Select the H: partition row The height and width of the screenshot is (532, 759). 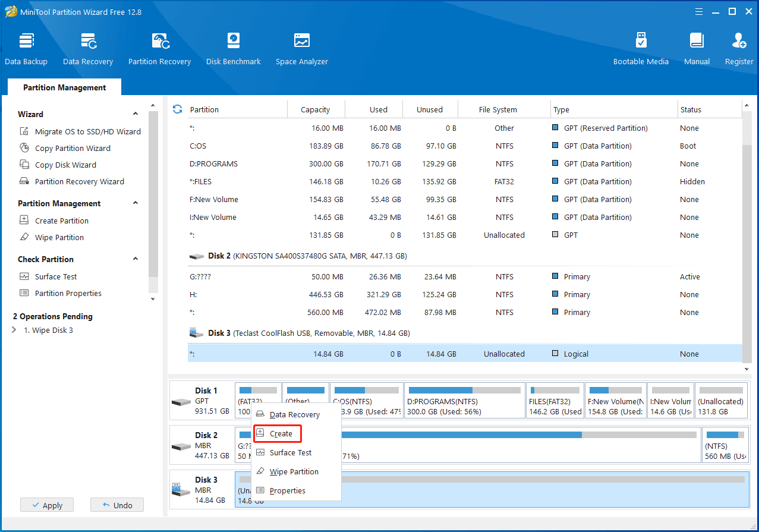pos(465,295)
